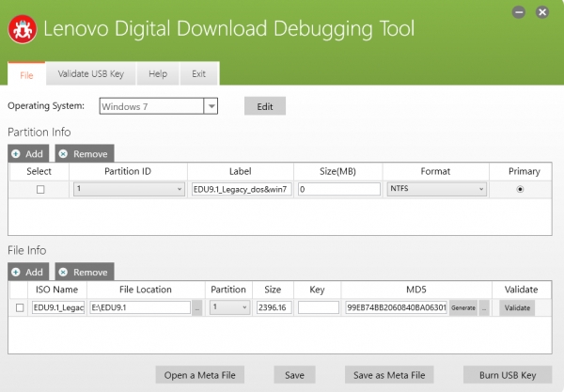
Task: Click the partition Label input field
Action: [x=242, y=189]
